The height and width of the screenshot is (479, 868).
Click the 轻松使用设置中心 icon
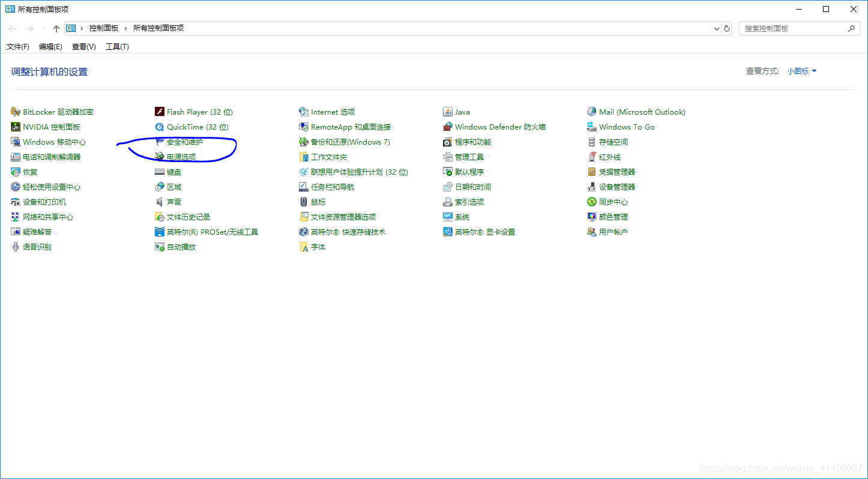[x=16, y=187]
